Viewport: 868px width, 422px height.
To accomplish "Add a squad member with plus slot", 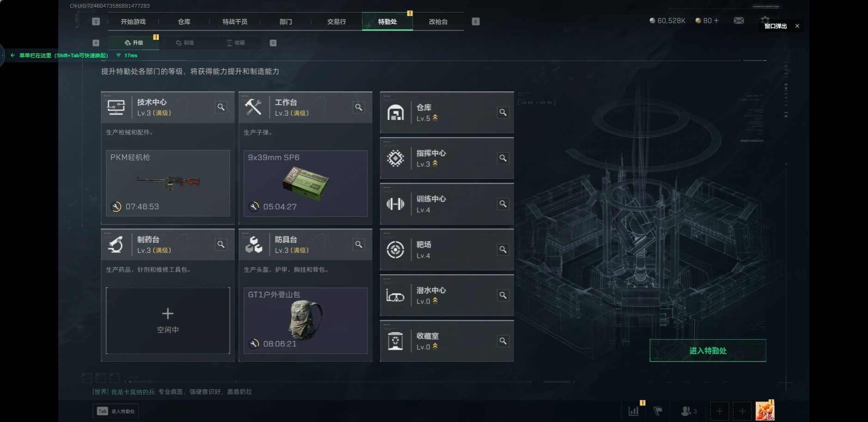I will (x=719, y=411).
